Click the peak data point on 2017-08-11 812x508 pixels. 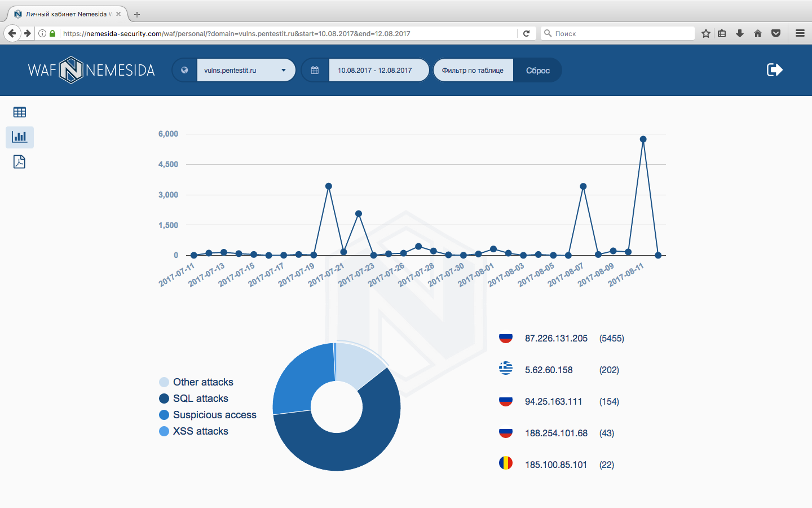click(643, 139)
